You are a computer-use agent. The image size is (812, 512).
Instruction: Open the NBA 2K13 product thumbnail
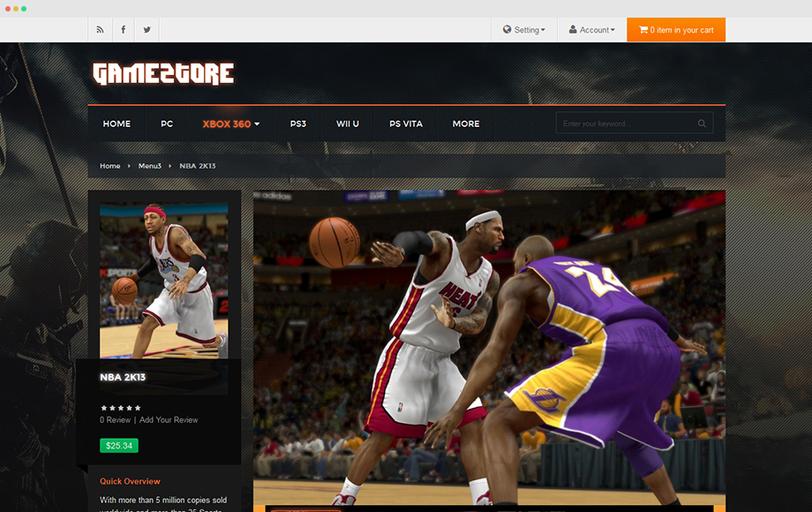[x=163, y=281]
